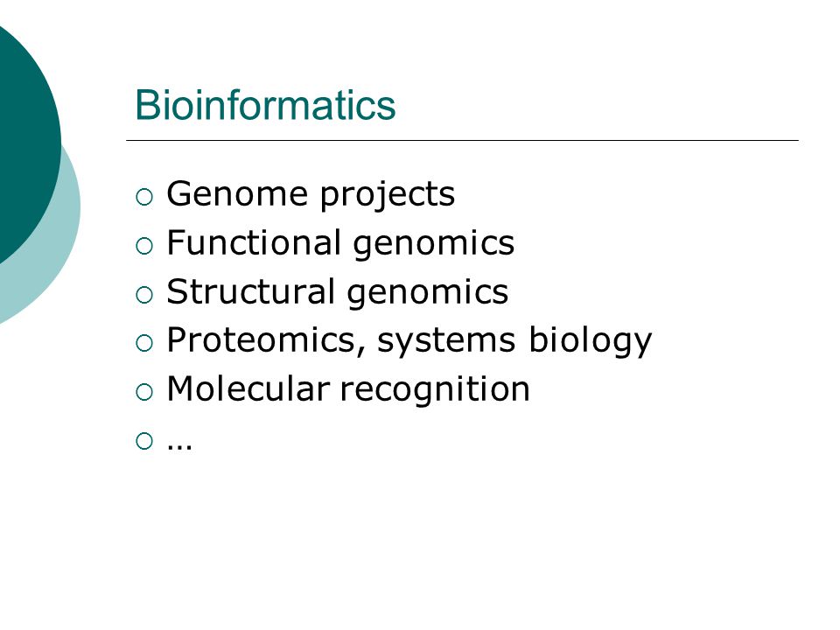Click the circle bullet beside Molecular recognition
This screenshot has width=840, height=630.
coord(144,392)
